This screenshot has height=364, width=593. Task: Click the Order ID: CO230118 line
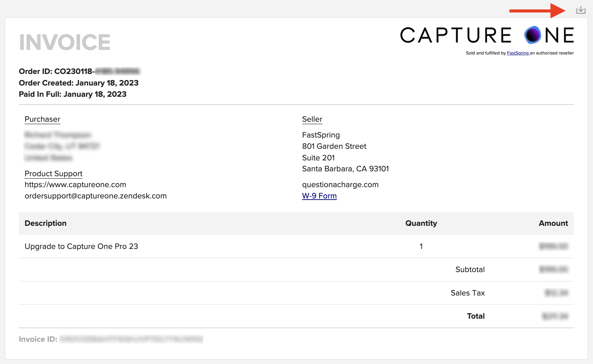[79, 71]
